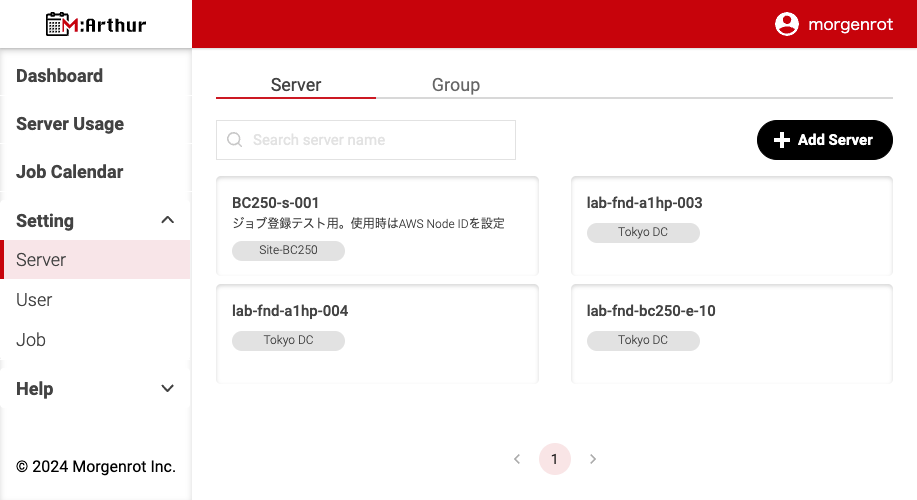Expand the Help section chevron
The height and width of the screenshot is (500, 917).
tap(168, 389)
